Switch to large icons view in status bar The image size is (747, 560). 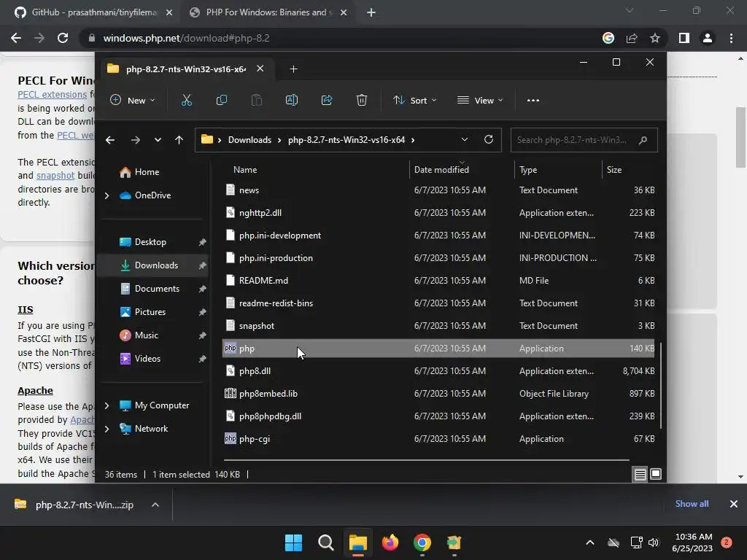[656, 474]
